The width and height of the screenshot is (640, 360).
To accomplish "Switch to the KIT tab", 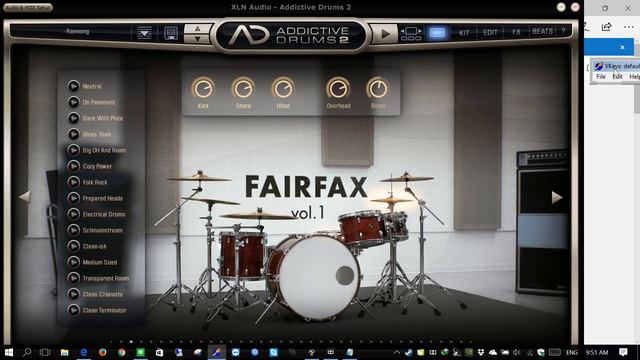I will [464, 33].
